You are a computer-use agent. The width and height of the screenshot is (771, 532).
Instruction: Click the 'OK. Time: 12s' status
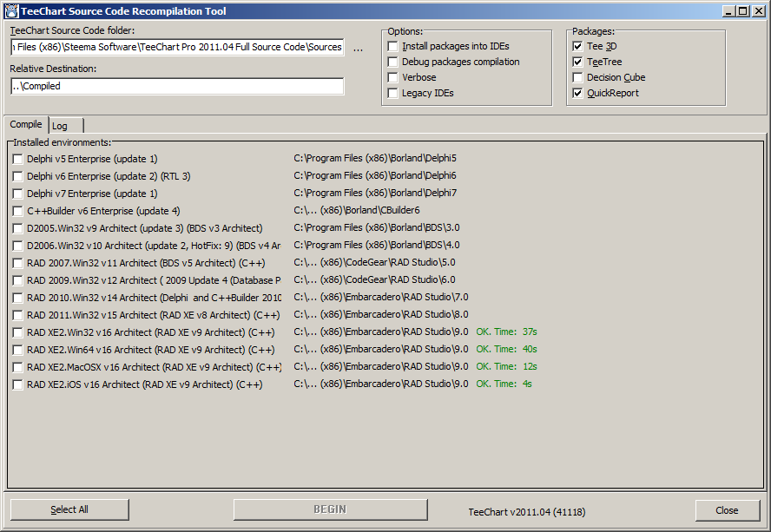coord(506,366)
